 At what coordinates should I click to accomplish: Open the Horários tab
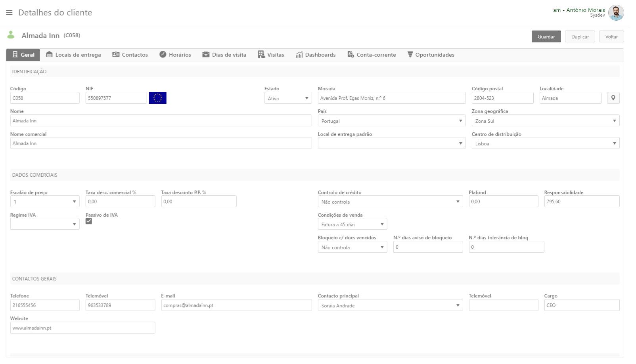pyautogui.click(x=175, y=55)
